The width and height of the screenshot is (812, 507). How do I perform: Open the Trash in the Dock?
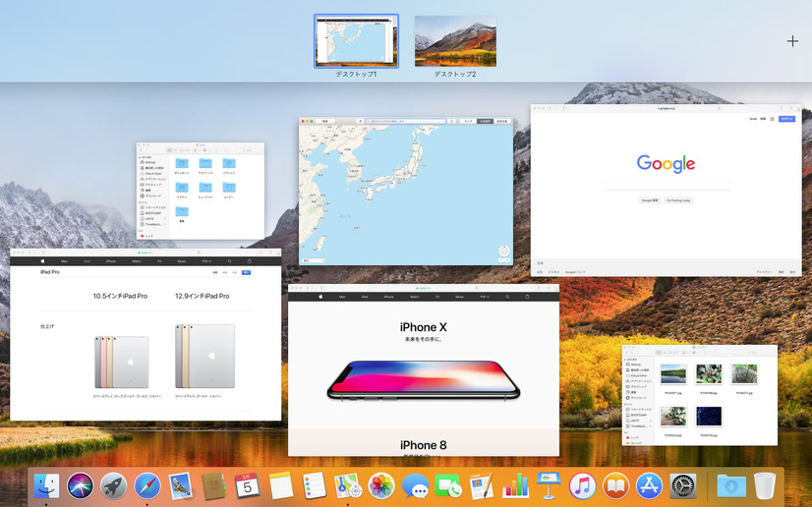pyautogui.click(x=765, y=485)
